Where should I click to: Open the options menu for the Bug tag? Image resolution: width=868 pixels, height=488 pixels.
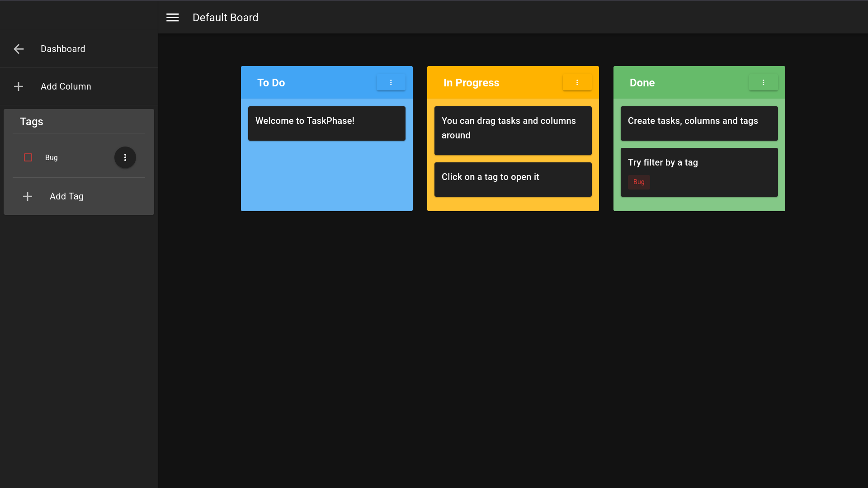125,157
